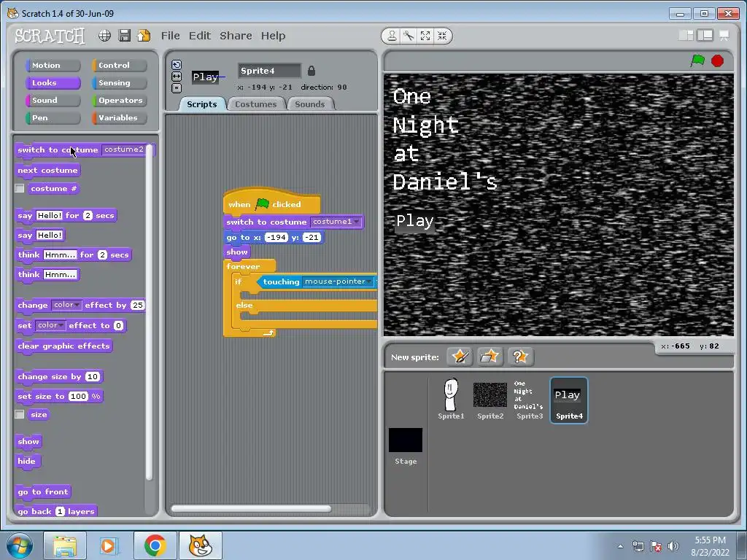
Task: Select the grow sprite tool
Action: click(425, 36)
